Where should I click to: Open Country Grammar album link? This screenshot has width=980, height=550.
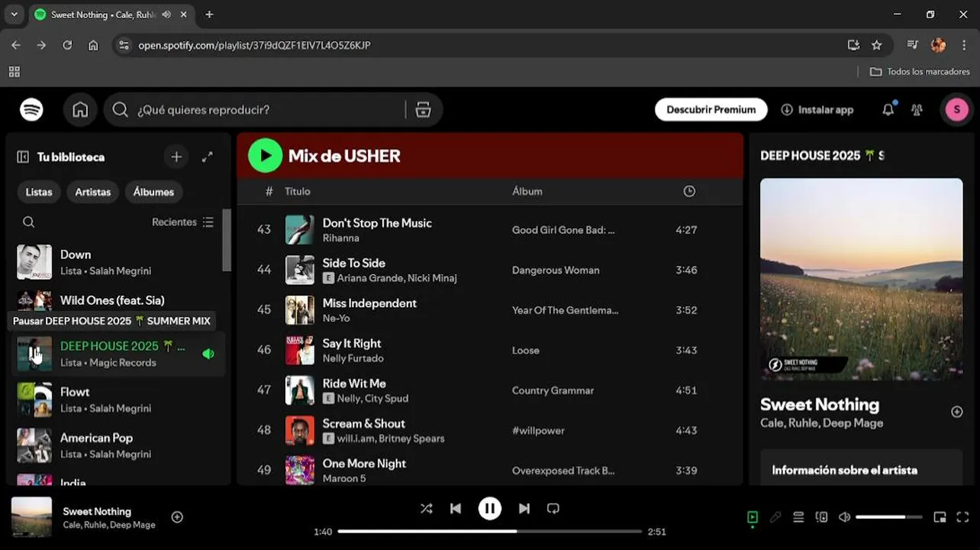(553, 390)
